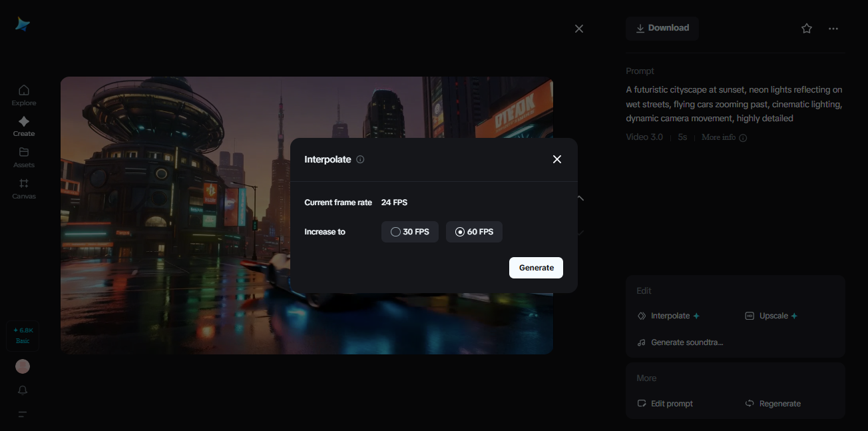Open the Assets folder in sidebar
Viewport: 868px width, 431px height.
tap(24, 157)
